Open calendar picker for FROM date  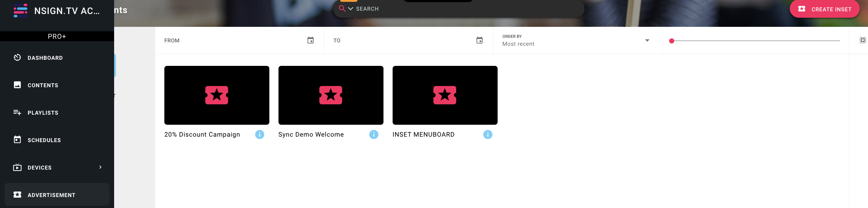pos(310,41)
